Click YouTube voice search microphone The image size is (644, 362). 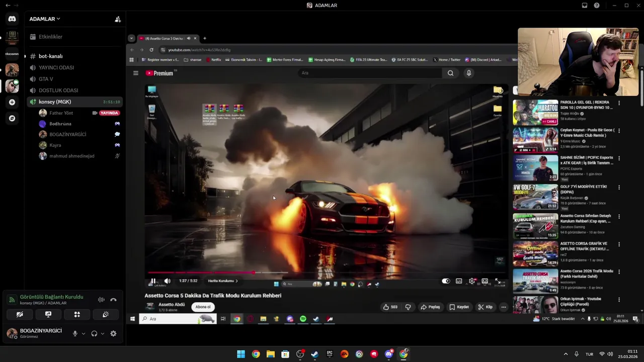[469, 73]
